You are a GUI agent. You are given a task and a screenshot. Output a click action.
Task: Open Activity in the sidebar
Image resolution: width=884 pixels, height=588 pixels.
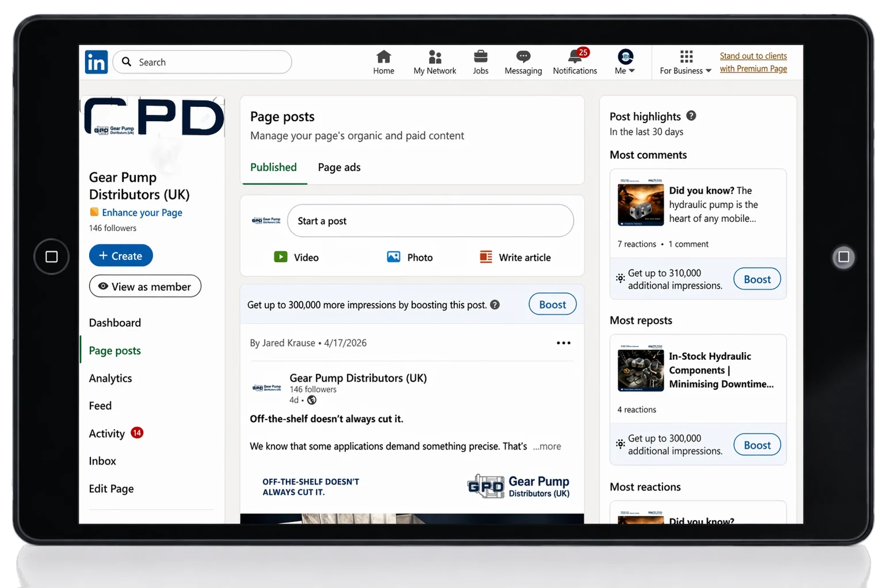click(106, 433)
